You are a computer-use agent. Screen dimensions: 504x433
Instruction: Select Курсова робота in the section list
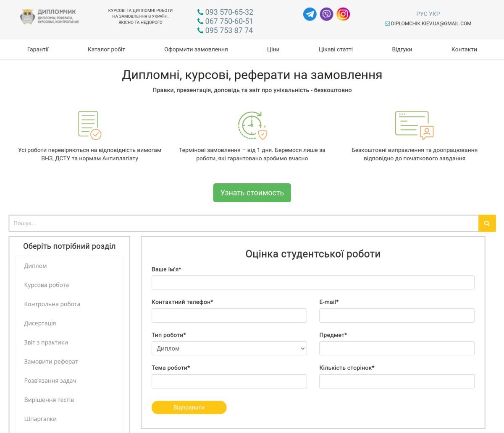tap(47, 285)
